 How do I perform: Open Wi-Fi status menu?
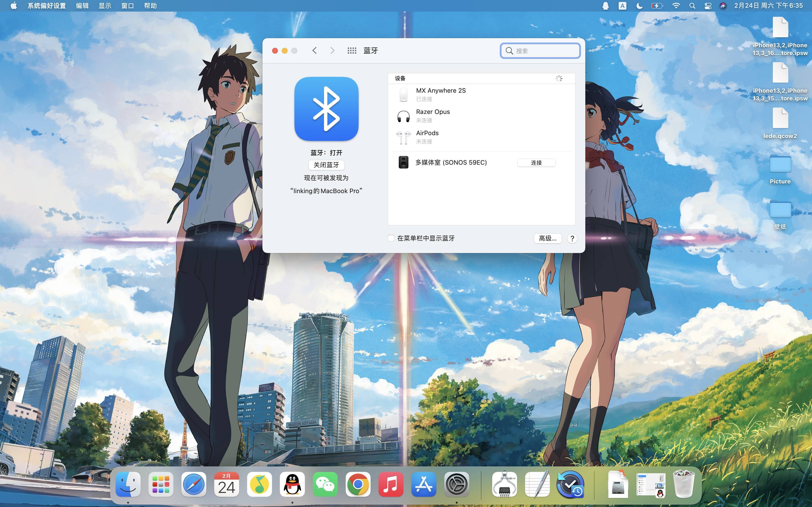pyautogui.click(x=676, y=6)
